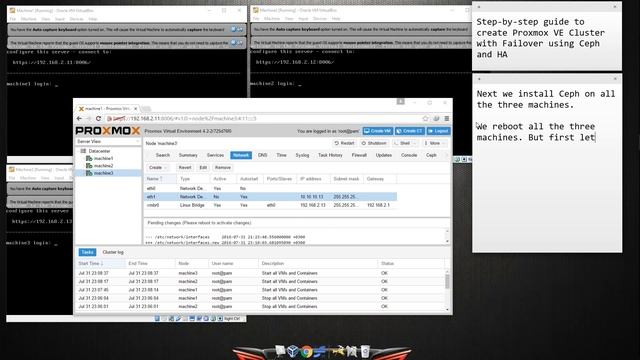This screenshot has width=640, height=360.
Task: Open the Recycle Bin dock icon
Action: click(365, 351)
